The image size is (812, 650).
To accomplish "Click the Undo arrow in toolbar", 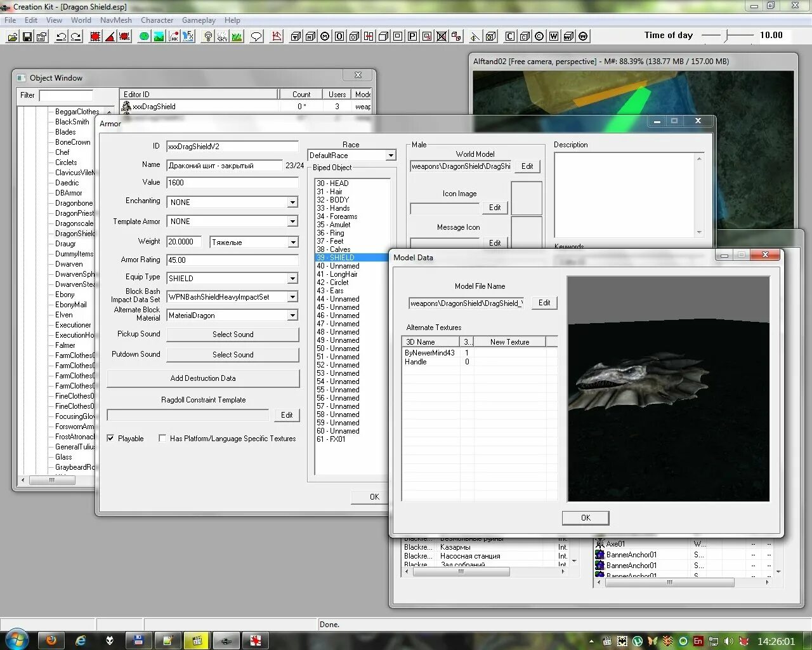I will click(x=61, y=37).
